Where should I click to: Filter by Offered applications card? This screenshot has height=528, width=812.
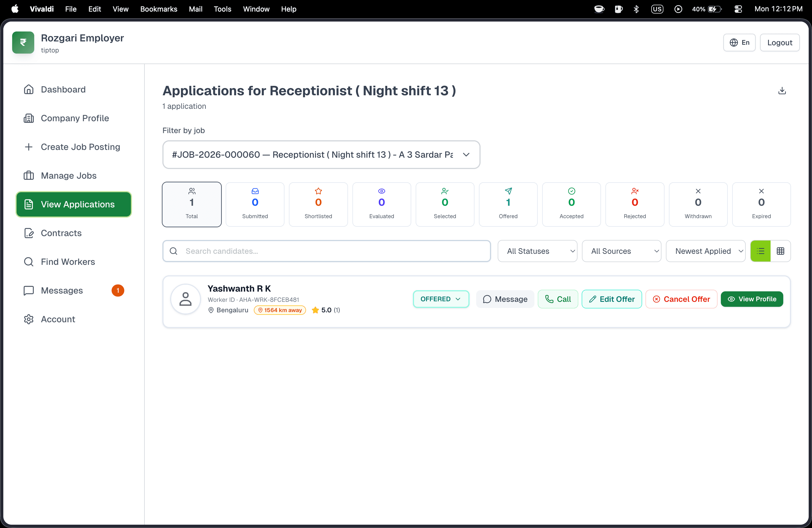coord(508,204)
